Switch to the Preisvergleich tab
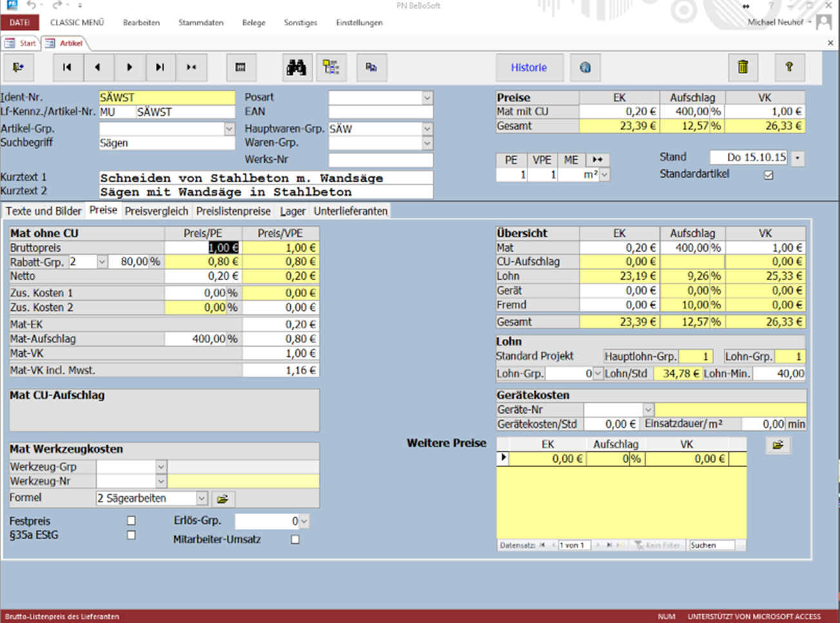The height and width of the screenshot is (623, 840). click(157, 211)
